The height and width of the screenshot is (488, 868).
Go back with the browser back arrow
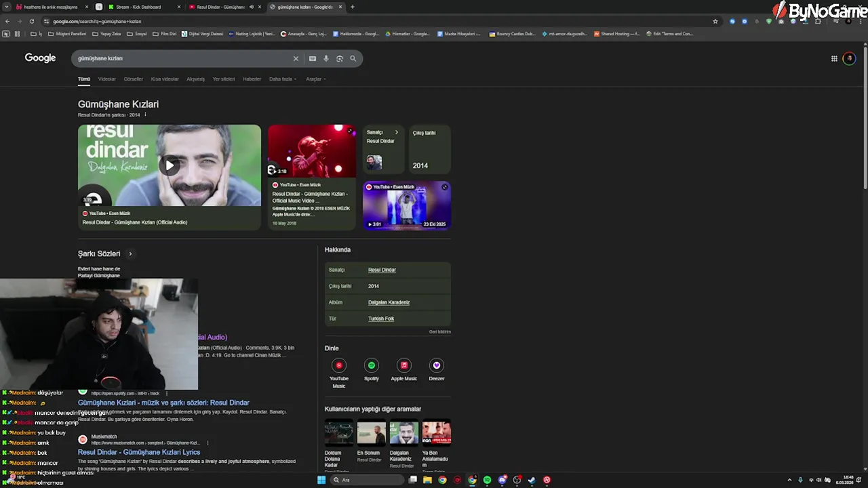pyautogui.click(x=7, y=21)
